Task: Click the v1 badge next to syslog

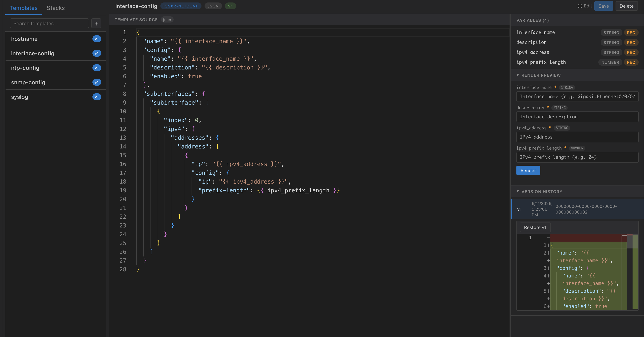Action: click(x=97, y=97)
